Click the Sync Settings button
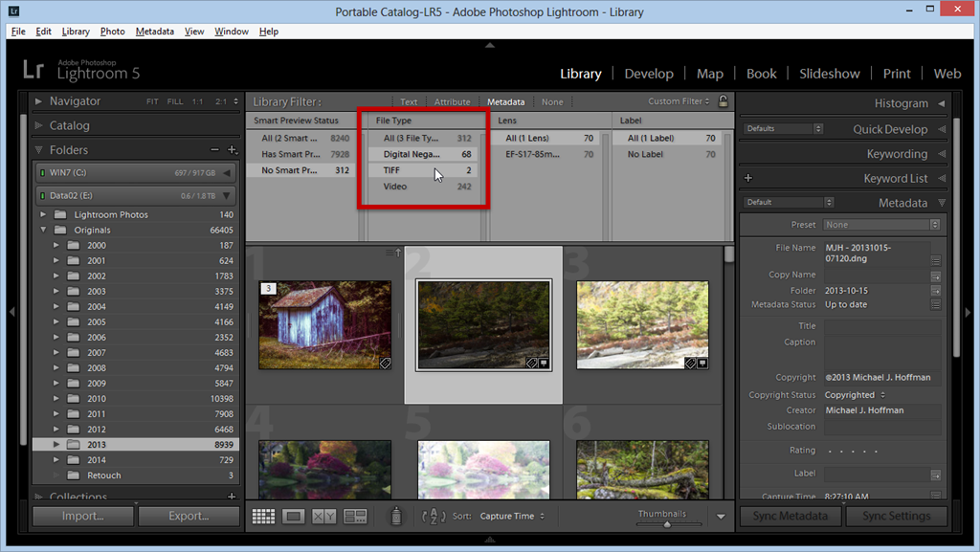980x552 pixels. click(896, 516)
